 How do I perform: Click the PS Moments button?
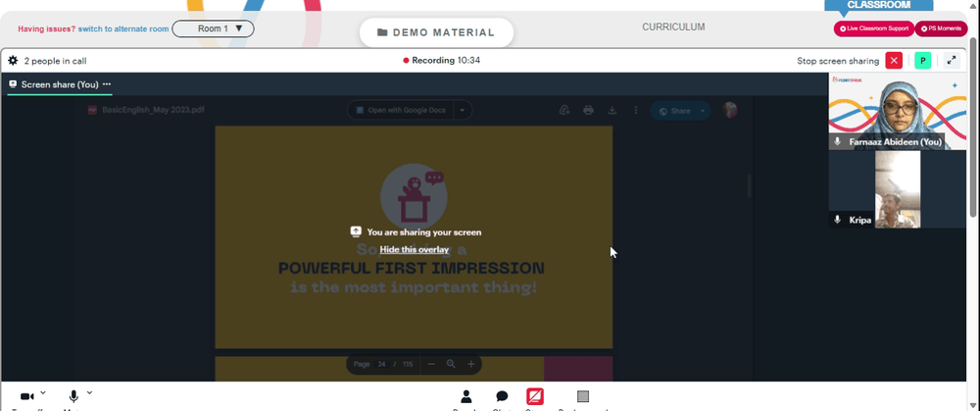941,28
